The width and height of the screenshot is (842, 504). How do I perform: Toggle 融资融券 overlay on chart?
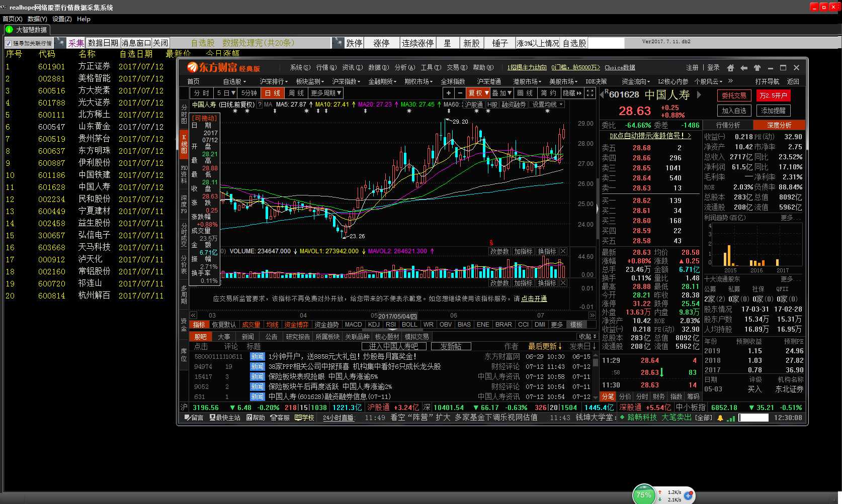tap(514, 105)
